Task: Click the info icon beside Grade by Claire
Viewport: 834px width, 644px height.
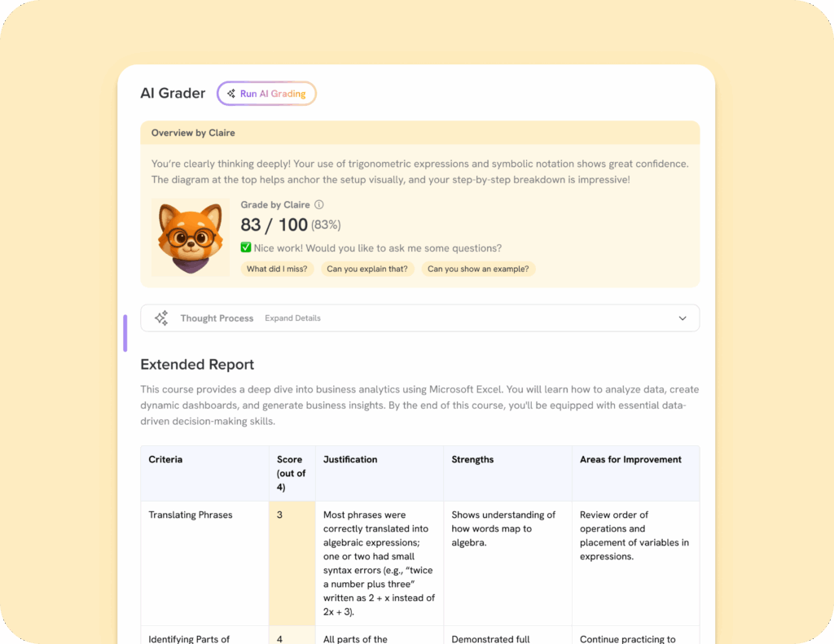Action: (319, 205)
